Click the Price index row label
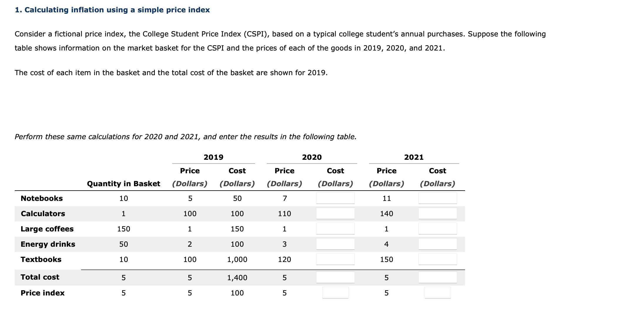The width and height of the screenshot is (644, 316). [x=42, y=293]
